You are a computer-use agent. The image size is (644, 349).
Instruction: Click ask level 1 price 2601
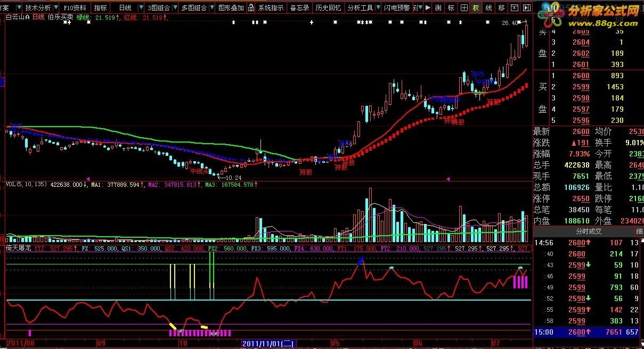pos(581,64)
